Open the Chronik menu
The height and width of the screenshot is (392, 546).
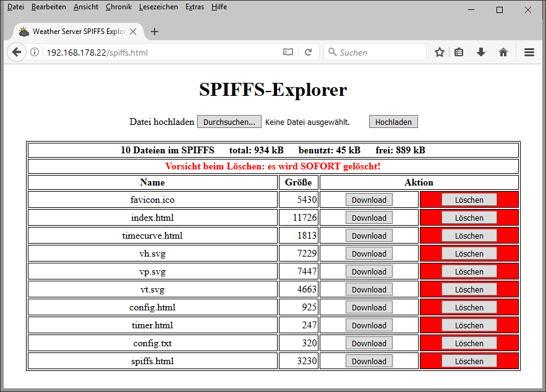tap(118, 7)
